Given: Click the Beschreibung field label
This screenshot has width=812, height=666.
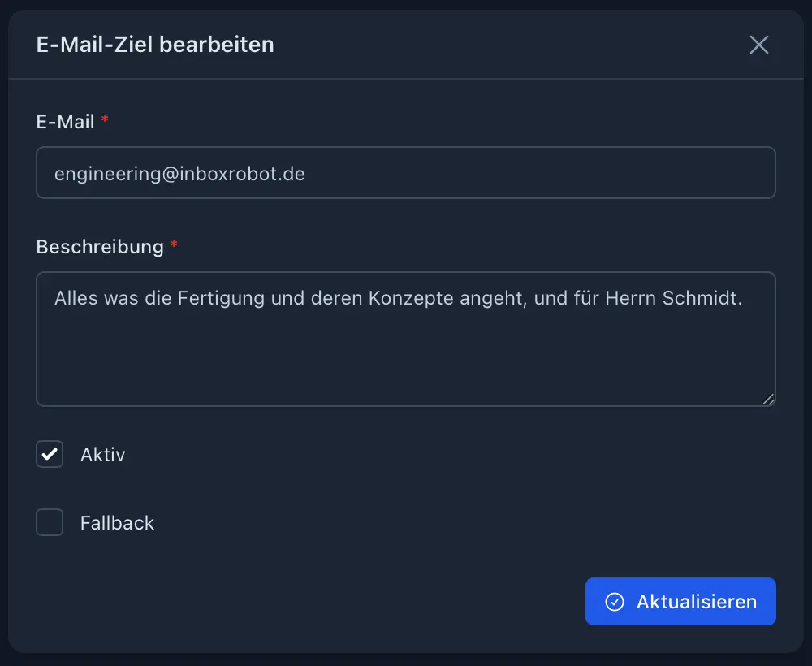Looking at the screenshot, I should tap(100, 247).
